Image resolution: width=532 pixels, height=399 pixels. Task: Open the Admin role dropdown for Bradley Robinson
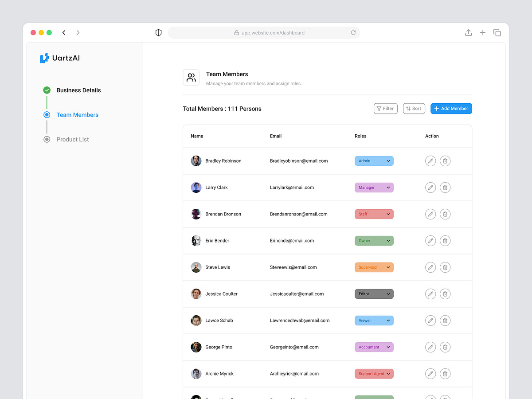374,160
